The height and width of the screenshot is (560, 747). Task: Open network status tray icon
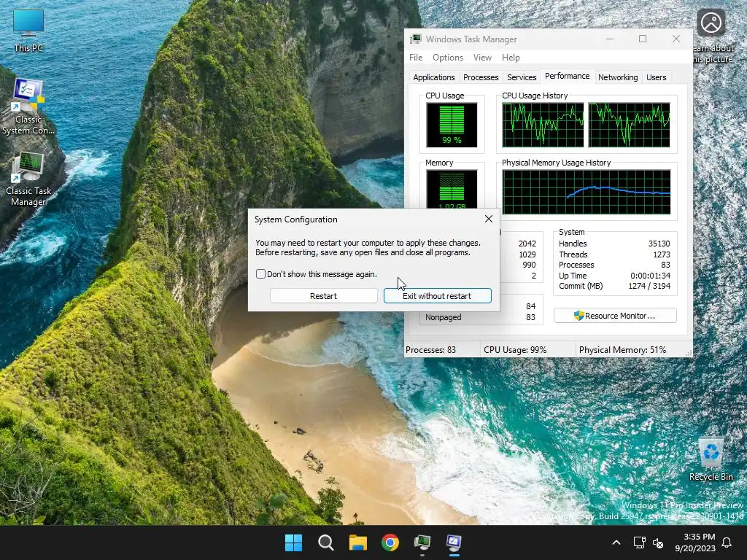point(639,542)
